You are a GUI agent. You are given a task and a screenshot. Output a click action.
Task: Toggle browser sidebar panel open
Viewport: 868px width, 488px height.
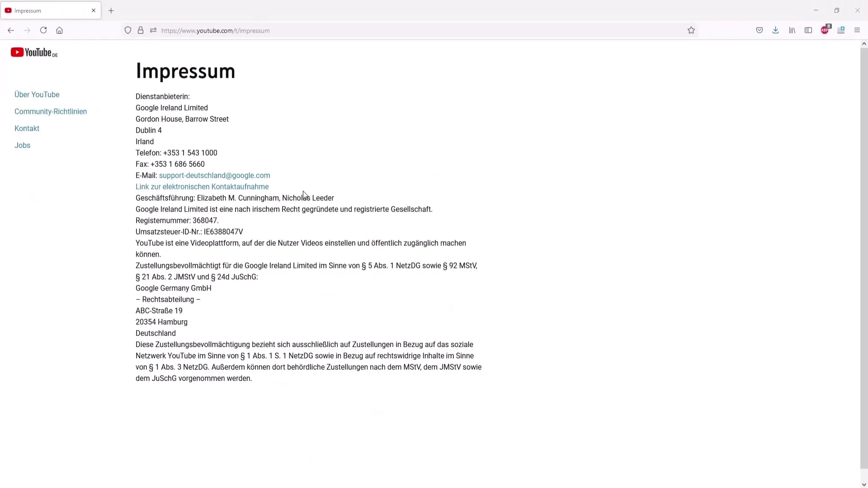(x=809, y=30)
